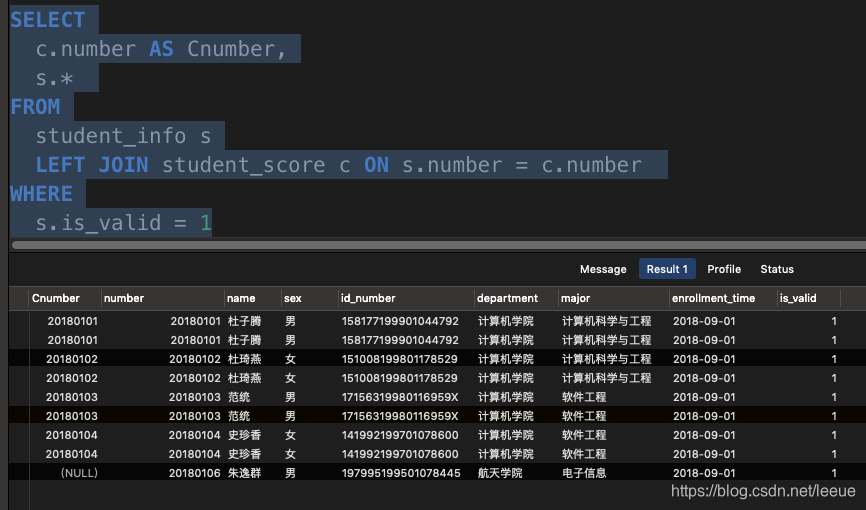Place cursor on the SELECT keyword
Image resolution: width=866 pixels, height=510 pixels.
(47, 20)
